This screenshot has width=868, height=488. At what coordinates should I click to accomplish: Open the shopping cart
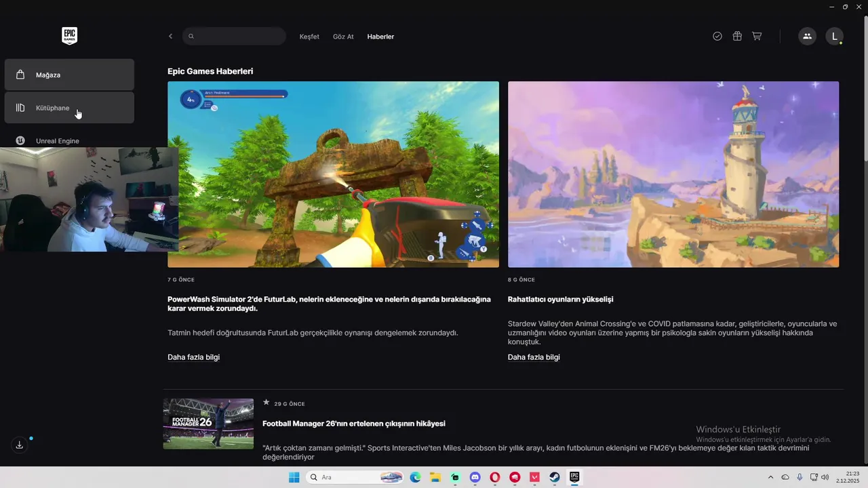click(757, 37)
